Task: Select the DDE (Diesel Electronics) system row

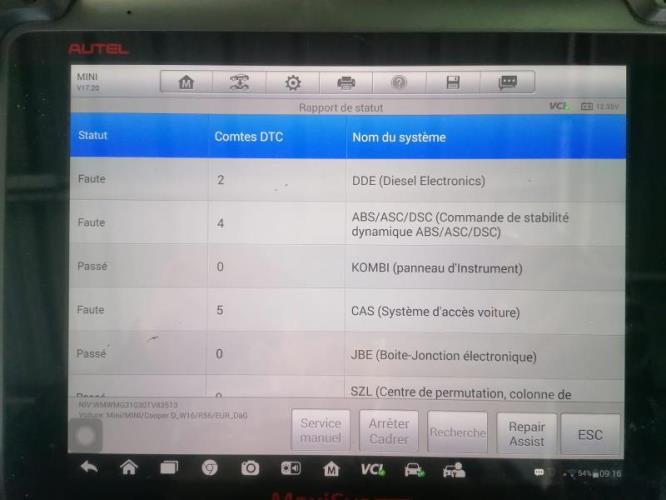Action: click(418, 181)
